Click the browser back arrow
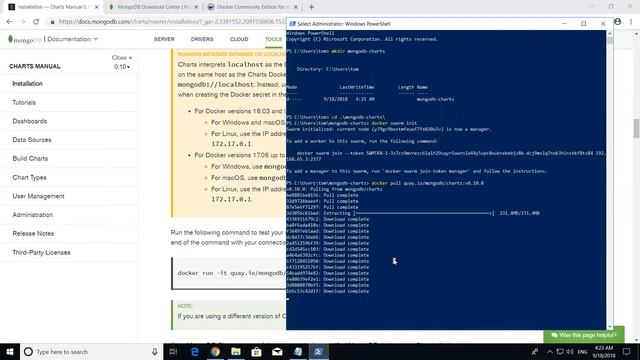640x360 pixels. click(9, 22)
